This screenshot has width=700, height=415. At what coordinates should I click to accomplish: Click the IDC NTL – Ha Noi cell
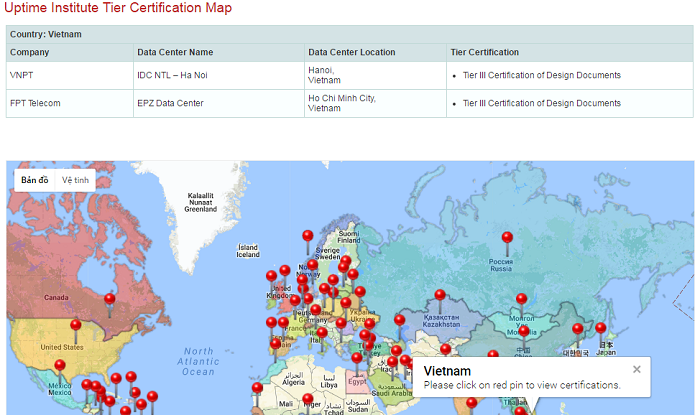(x=219, y=75)
